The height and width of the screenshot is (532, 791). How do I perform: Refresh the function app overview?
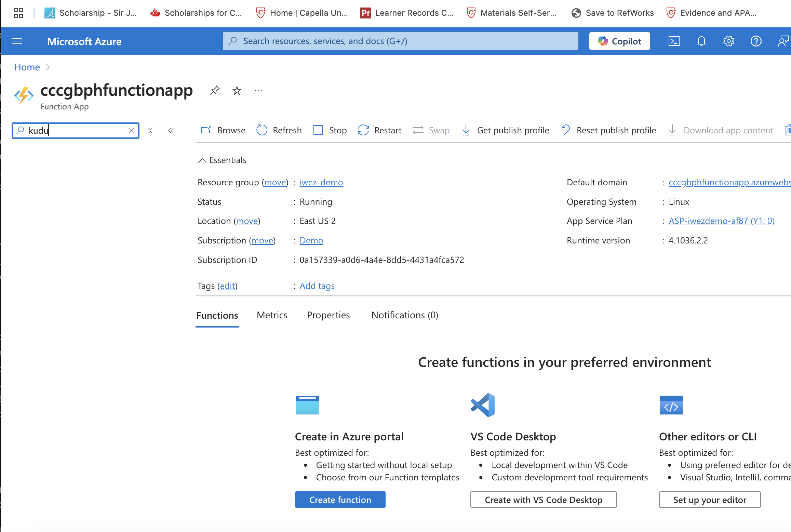point(279,130)
